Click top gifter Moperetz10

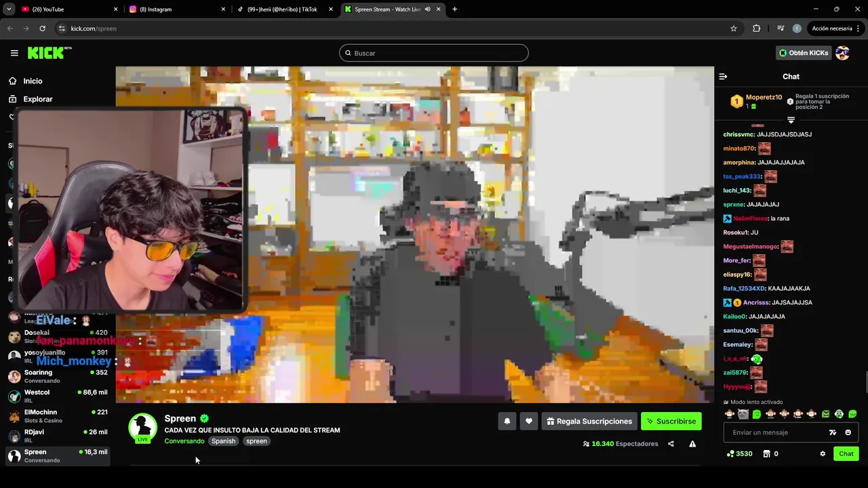[764, 98]
